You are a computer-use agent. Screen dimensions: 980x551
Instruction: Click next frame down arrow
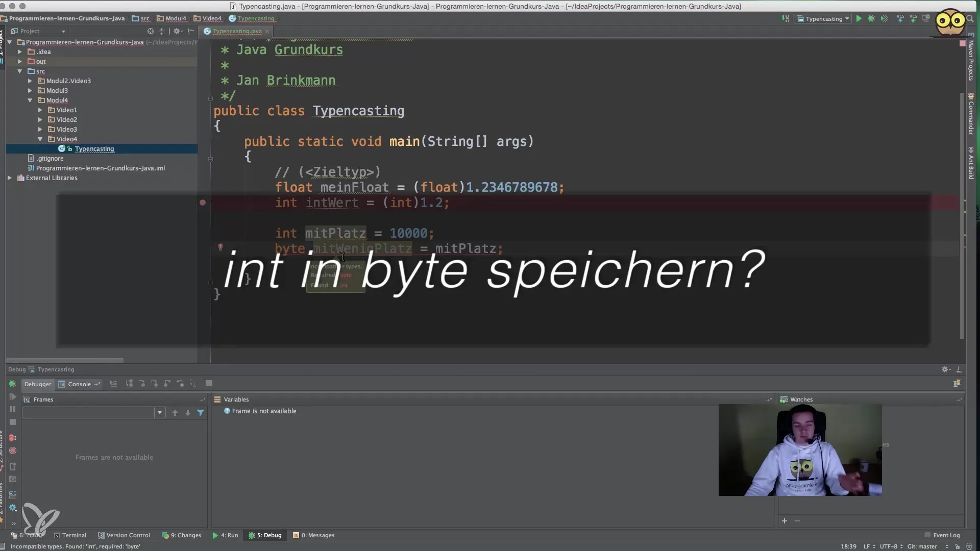click(x=188, y=413)
